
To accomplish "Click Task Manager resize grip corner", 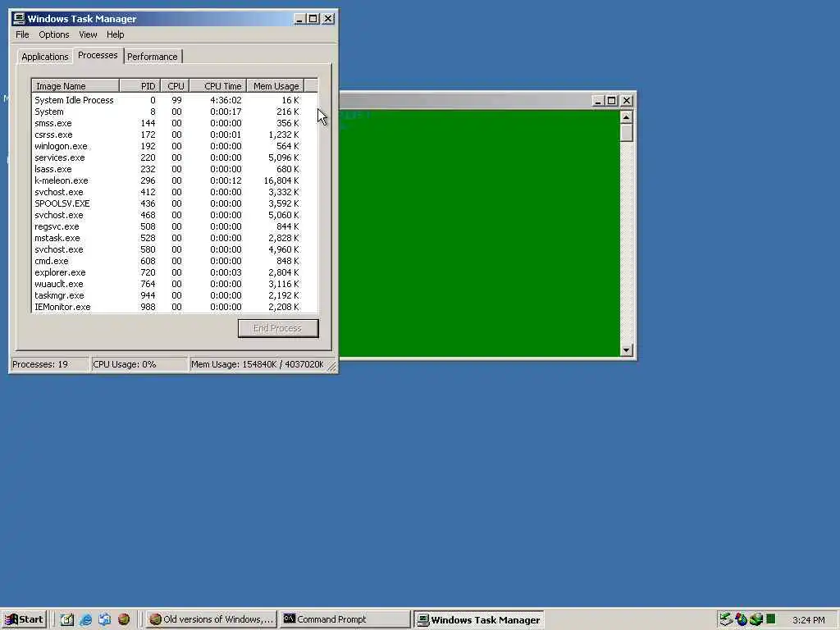I will [331, 366].
